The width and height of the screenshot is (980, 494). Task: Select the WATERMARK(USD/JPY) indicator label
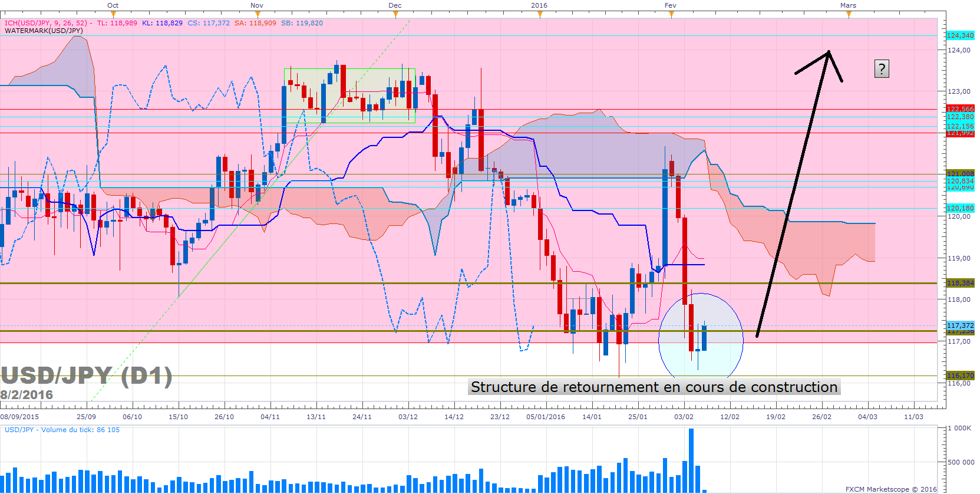44,31
